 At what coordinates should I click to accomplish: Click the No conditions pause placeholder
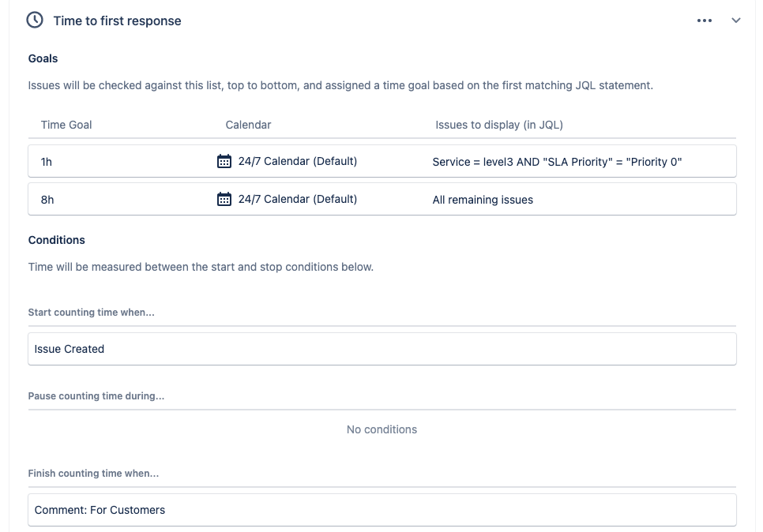(381, 429)
